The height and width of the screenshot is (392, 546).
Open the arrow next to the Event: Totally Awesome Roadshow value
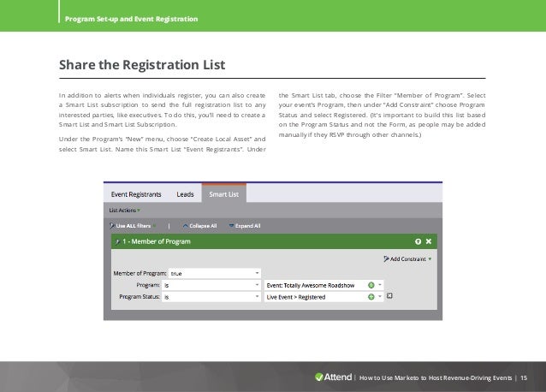click(x=380, y=285)
